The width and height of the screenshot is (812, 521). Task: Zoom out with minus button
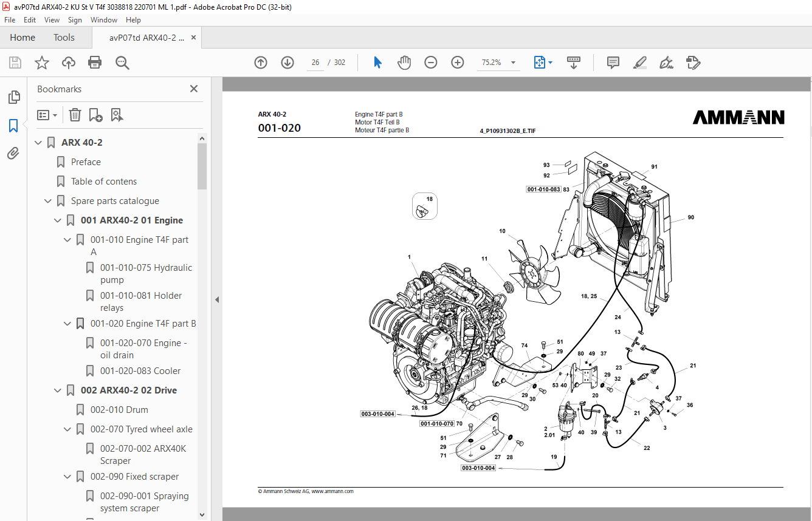pyautogui.click(x=431, y=63)
